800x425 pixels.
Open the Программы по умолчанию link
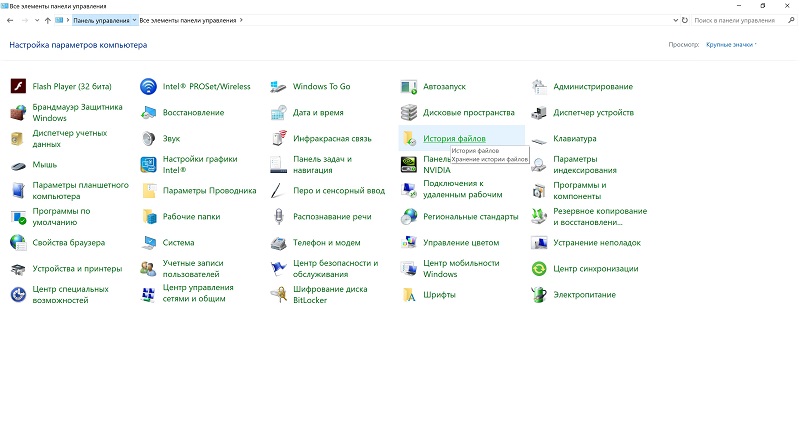[61, 216]
